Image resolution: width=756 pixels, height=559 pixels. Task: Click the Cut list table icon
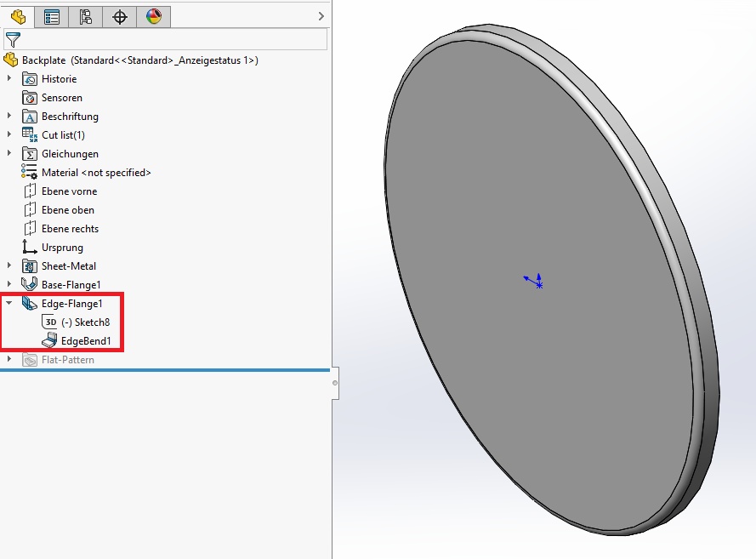[30, 134]
